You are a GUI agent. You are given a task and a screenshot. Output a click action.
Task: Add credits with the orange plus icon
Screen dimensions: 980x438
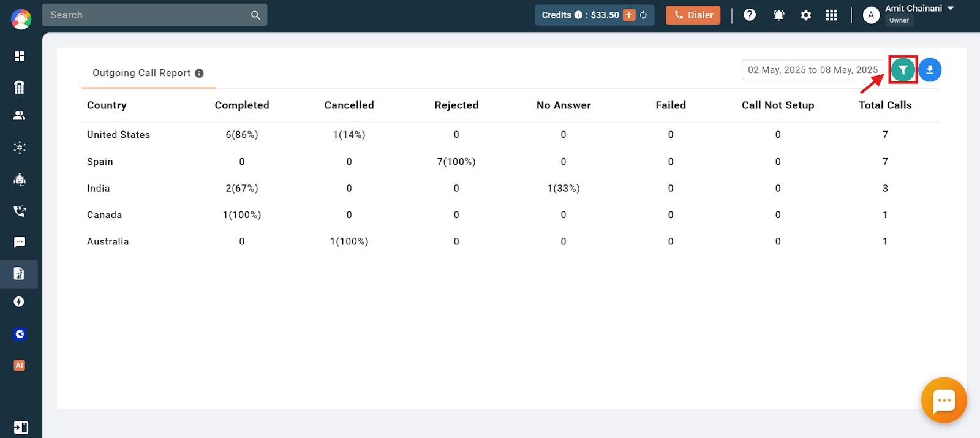629,15
